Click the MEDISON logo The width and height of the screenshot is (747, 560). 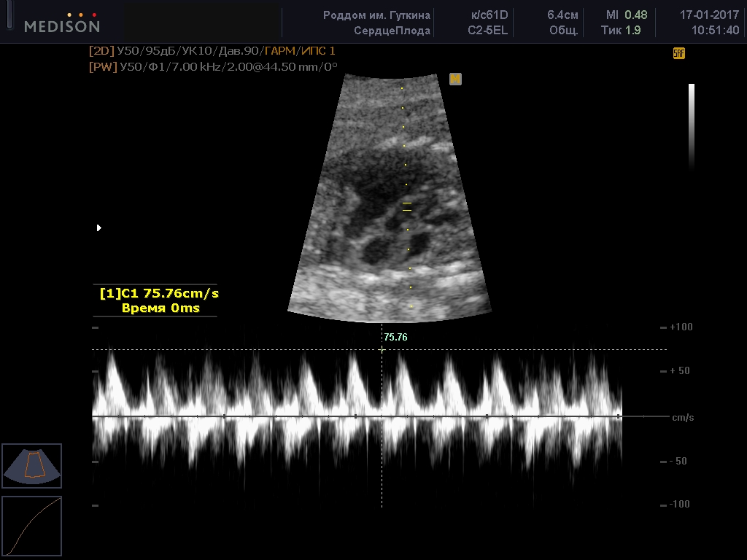62,23
